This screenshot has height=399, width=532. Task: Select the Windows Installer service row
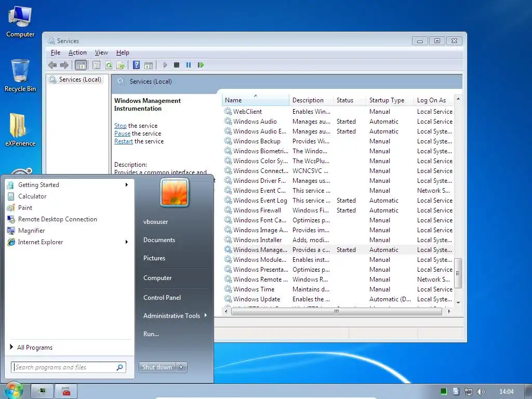coord(338,240)
